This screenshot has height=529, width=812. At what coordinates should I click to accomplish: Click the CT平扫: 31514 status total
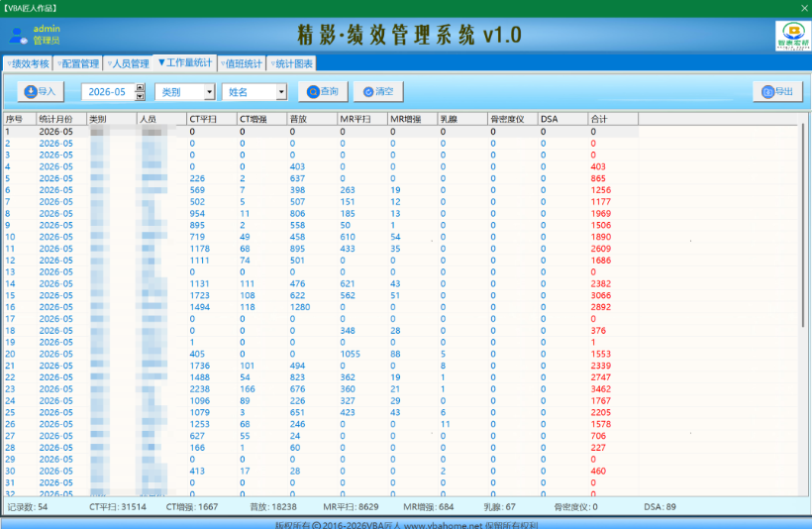tap(118, 507)
